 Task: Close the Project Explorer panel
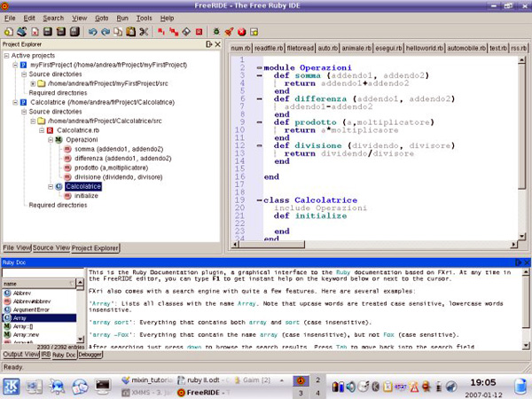pyautogui.click(x=218, y=44)
